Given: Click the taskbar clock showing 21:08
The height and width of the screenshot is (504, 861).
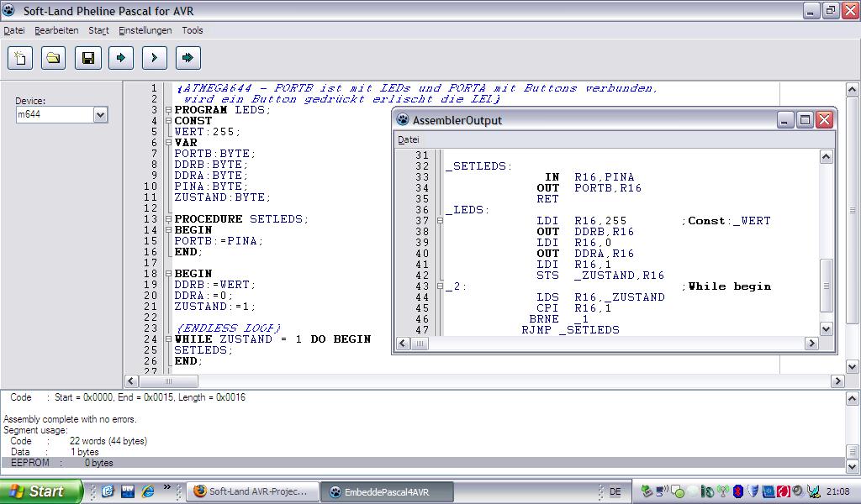Looking at the screenshot, I should coord(837,491).
